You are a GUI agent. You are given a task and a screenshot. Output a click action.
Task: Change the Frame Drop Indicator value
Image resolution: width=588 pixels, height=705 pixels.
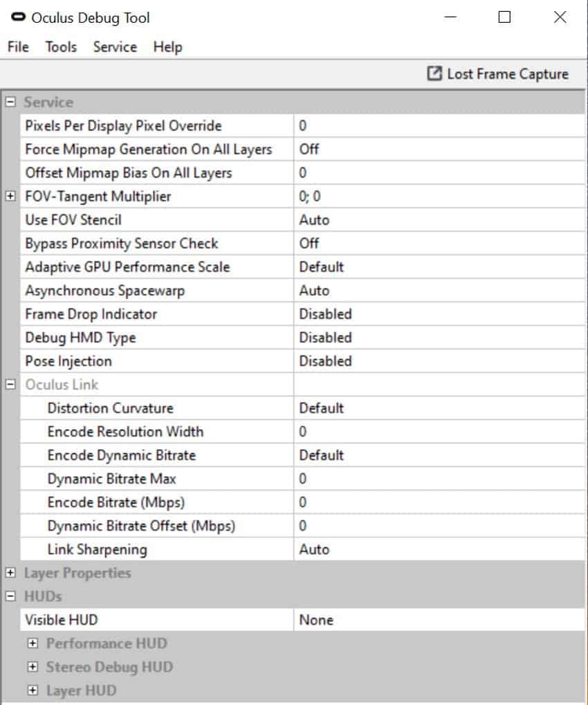click(439, 314)
